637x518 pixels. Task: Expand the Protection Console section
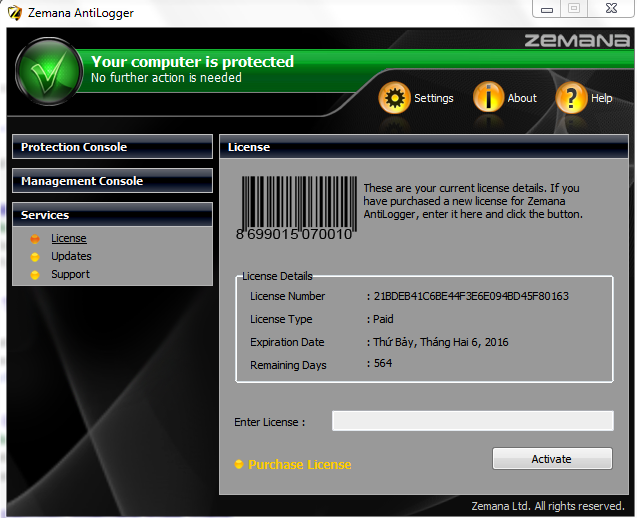click(x=113, y=147)
